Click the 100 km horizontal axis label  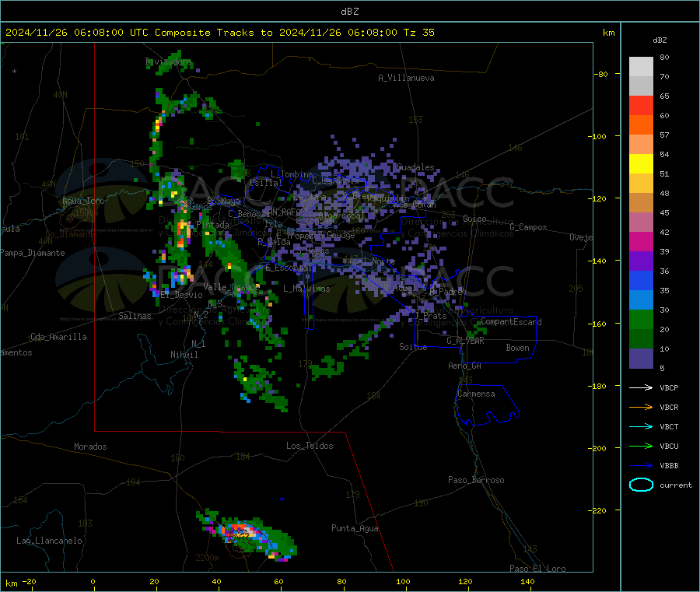coord(403,581)
